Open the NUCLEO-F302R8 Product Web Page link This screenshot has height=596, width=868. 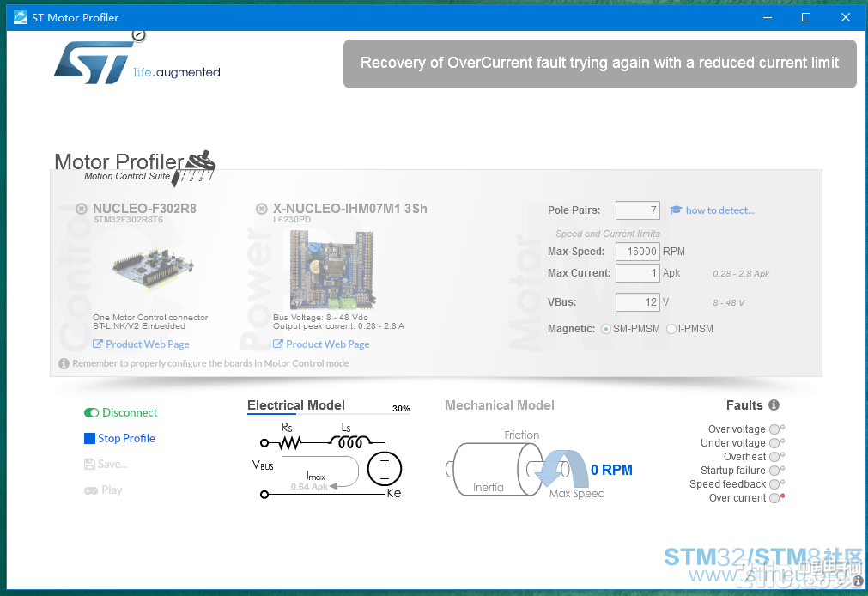(x=148, y=344)
